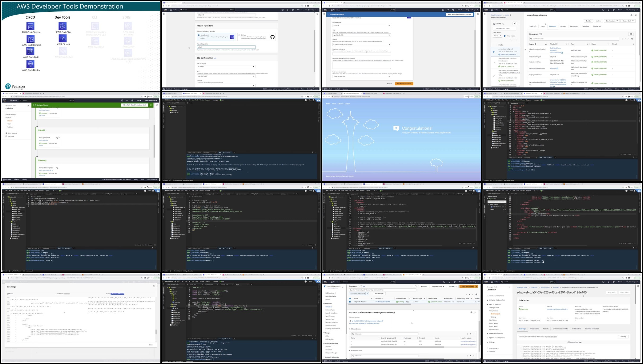Open the Instance state dropdown in the EC2 frame

pyautogui.click(x=438, y=286)
